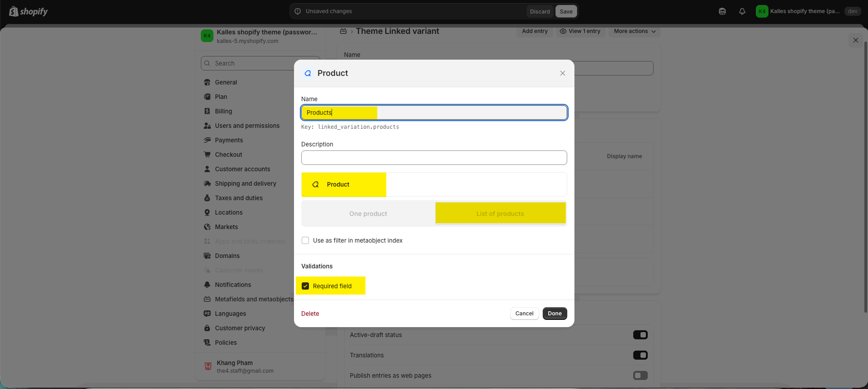Click the Shopify logo

click(x=28, y=12)
